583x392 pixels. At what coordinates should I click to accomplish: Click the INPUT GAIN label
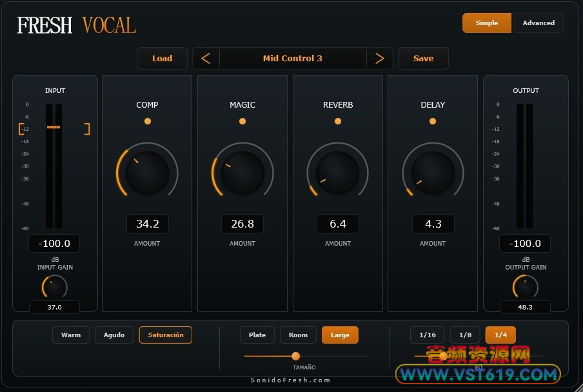(55, 267)
